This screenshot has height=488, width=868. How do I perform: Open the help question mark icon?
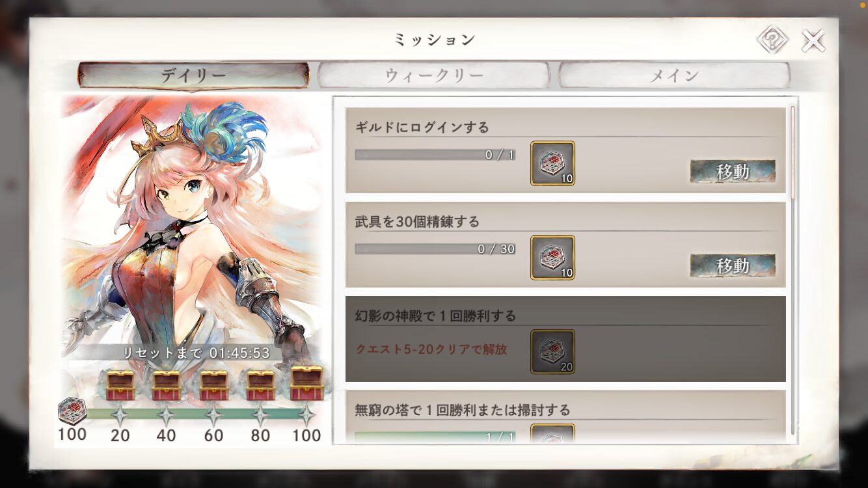click(772, 40)
